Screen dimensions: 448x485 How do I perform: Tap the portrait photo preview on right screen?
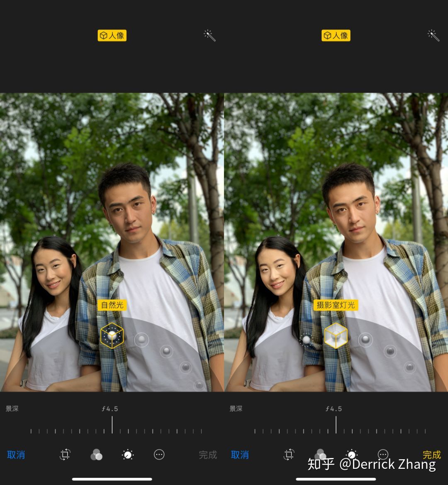click(336, 242)
